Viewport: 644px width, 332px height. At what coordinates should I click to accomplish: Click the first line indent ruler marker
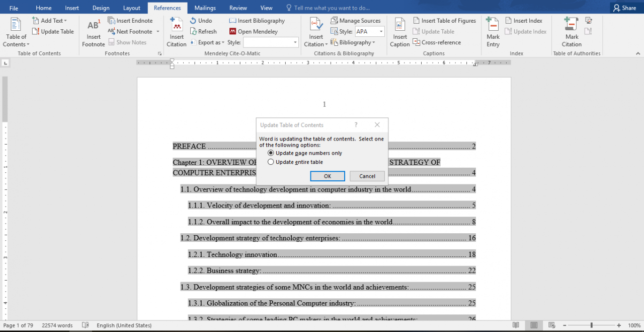click(172, 60)
